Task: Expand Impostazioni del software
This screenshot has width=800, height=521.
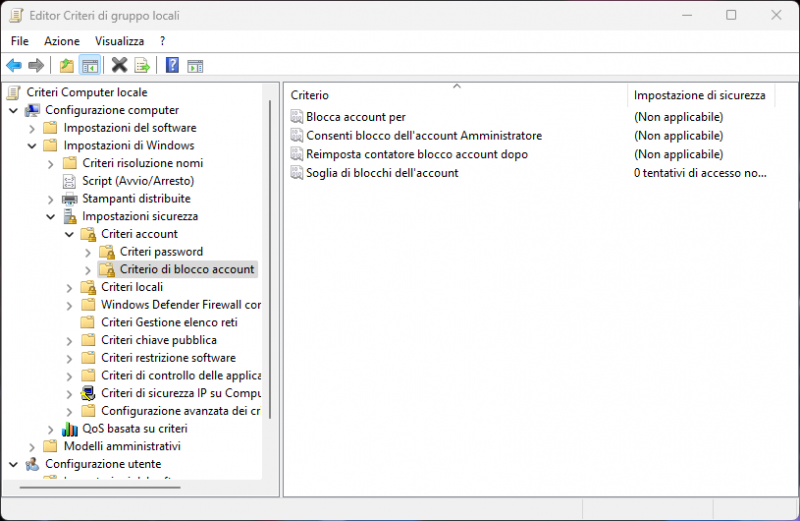Action: [x=32, y=128]
